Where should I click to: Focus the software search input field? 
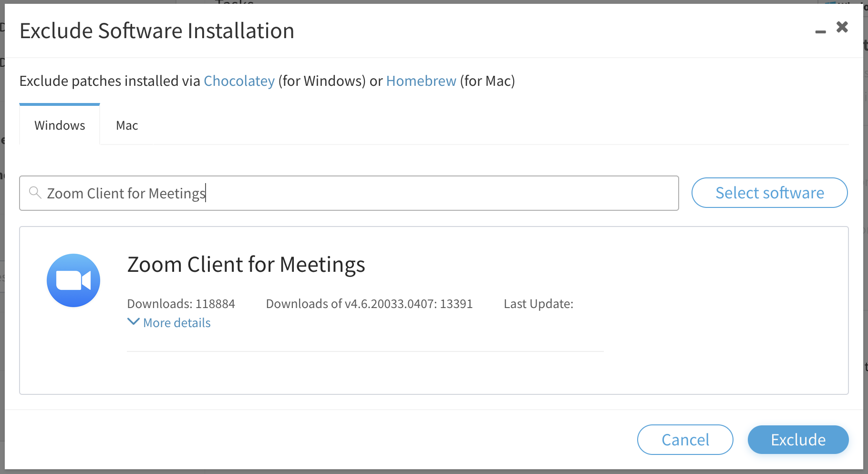pyautogui.click(x=349, y=193)
